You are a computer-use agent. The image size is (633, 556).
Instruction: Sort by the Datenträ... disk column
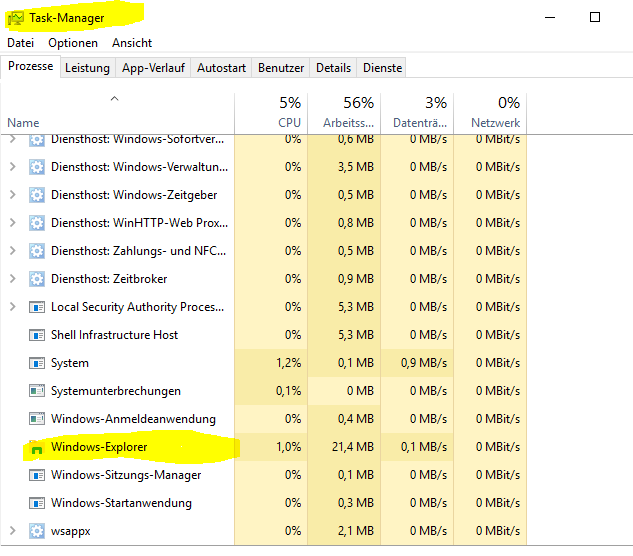pyautogui.click(x=417, y=113)
